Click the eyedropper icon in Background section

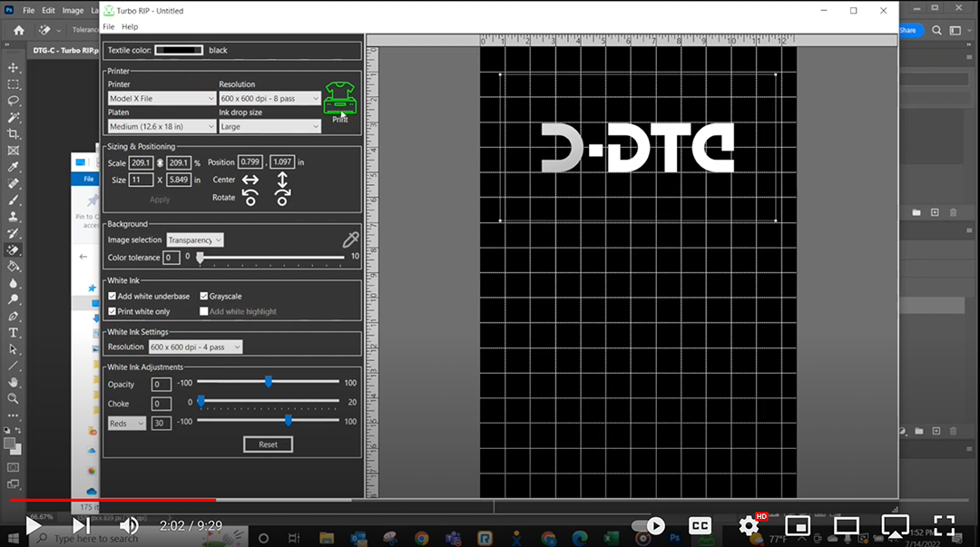(x=349, y=239)
